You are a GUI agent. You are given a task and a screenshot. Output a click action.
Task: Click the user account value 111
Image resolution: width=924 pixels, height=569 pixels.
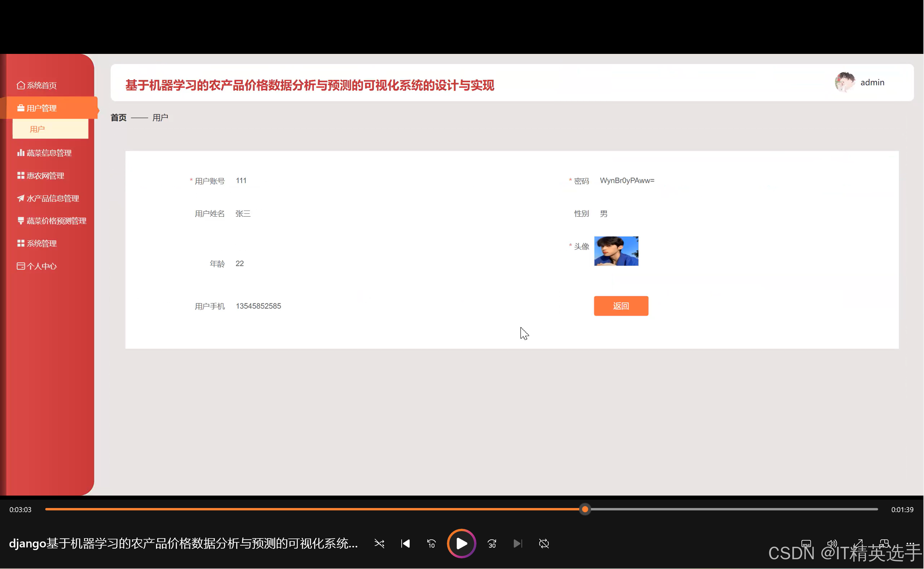point(241,180)
